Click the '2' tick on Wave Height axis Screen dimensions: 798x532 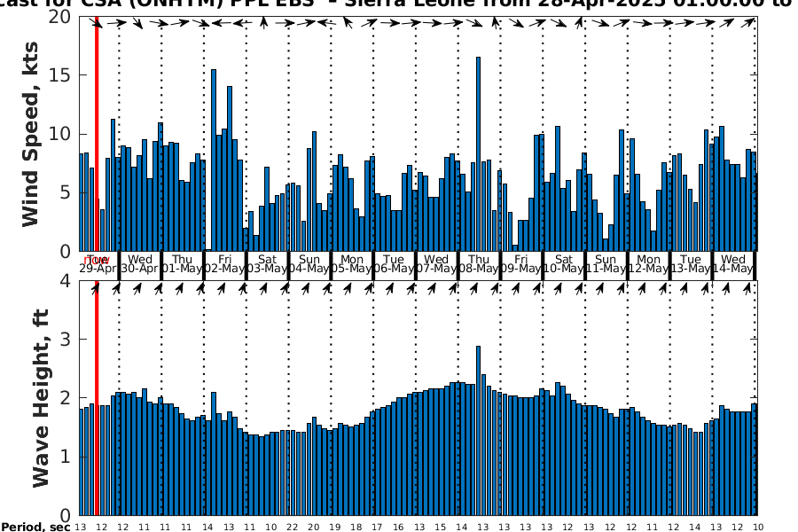65,397
